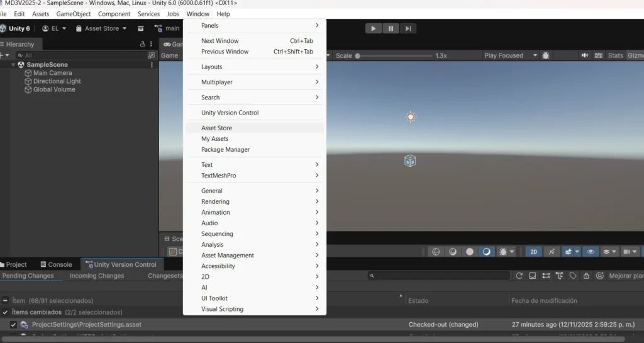The image size is (644, 343).
Task: Select My Assets in Window menu
Action: [x=255, y=139]
